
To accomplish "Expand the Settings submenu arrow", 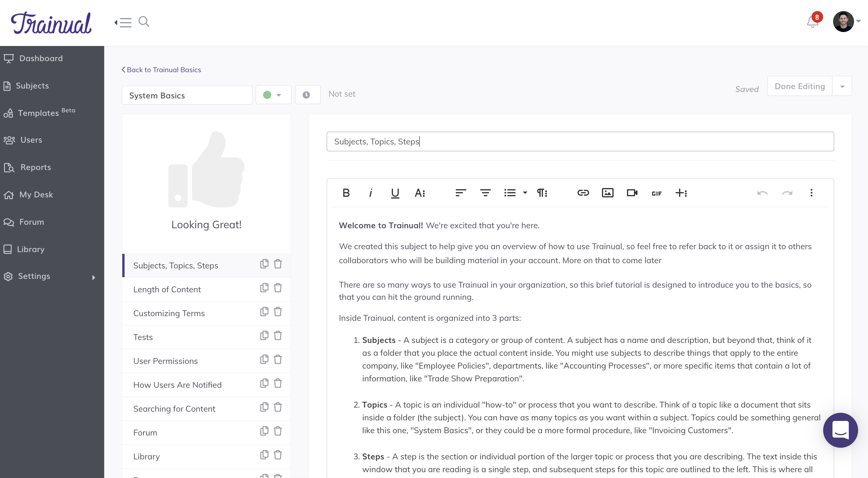I will (x=94, y=277).
